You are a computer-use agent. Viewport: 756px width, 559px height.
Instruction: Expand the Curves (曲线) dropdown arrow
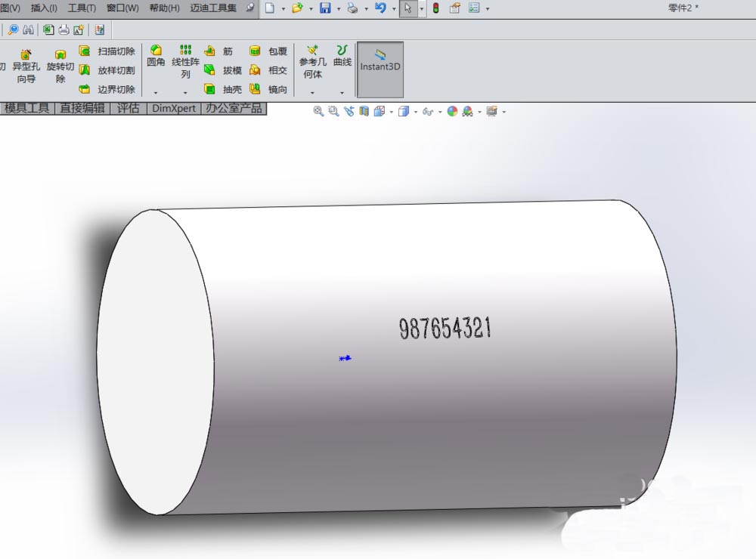(342, 92)
